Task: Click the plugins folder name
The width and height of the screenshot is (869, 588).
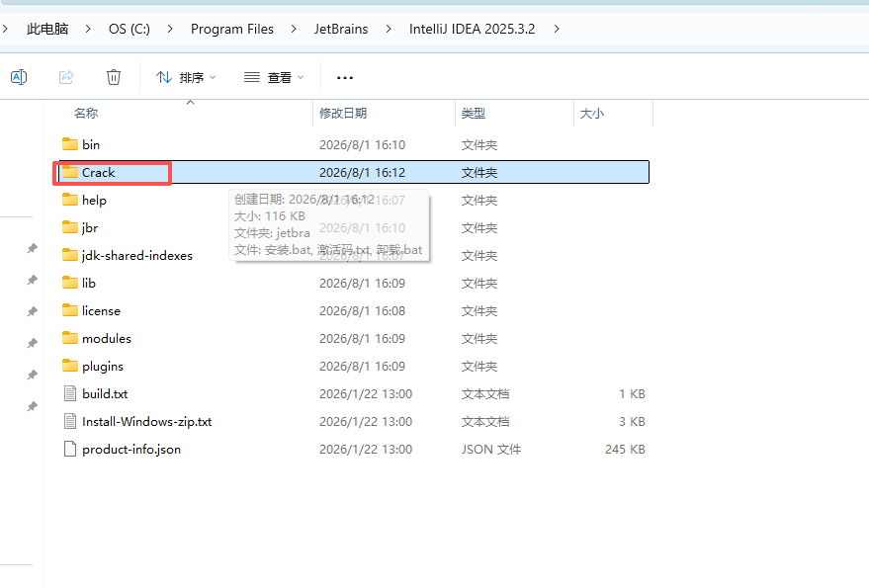Action: tap(103, 367)
